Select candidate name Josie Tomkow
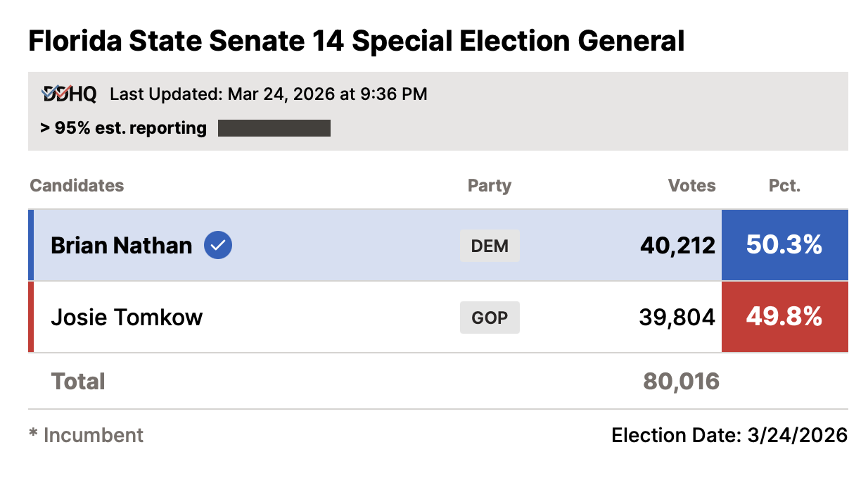This screenshot has width=868, height=490. 127,317
